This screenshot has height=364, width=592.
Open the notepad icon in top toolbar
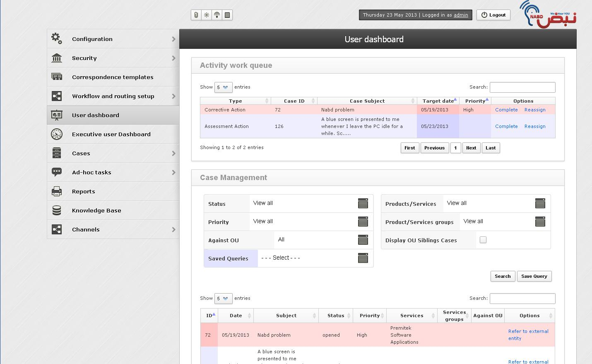(227, 14)
